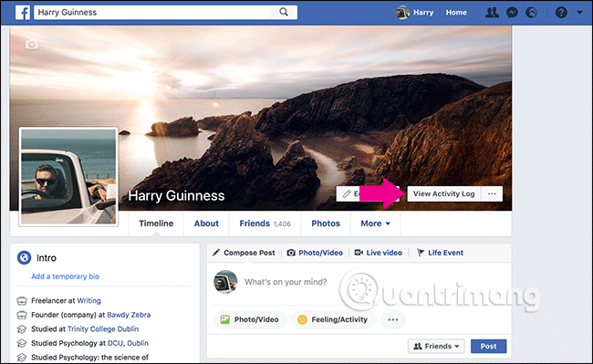Choose Live video option
The height and width of the screenshot is (364, 593).
[379, 253]
